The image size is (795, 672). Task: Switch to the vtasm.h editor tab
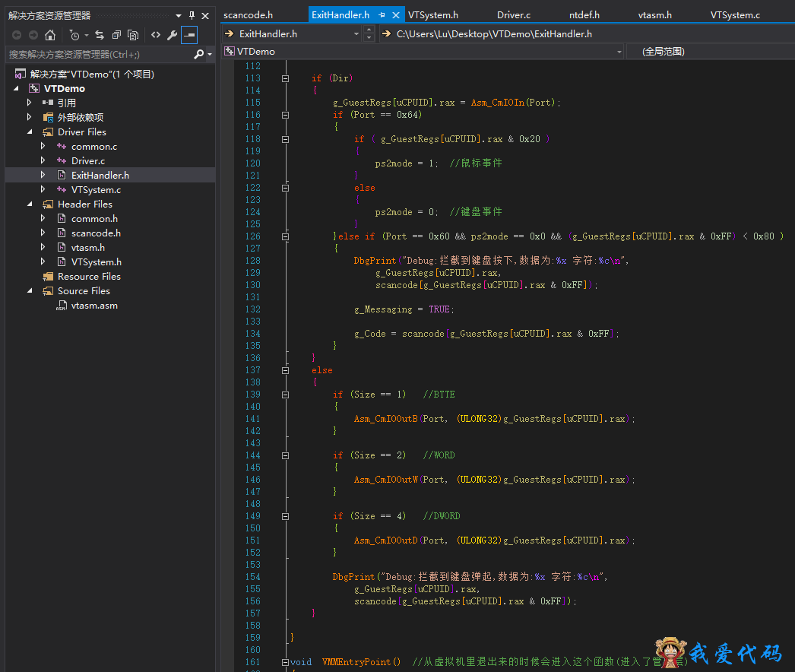(654, 14)
